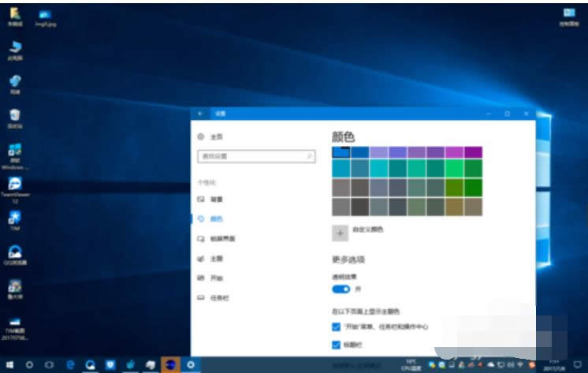Click the back arrow in Settings title bar
This screenshot has width=588, height=373.
pyautogui.click(x=201, y=114)
